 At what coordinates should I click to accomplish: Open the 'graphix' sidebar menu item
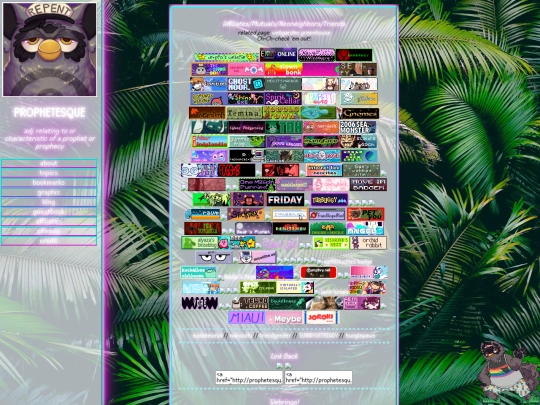click(49, 192)
